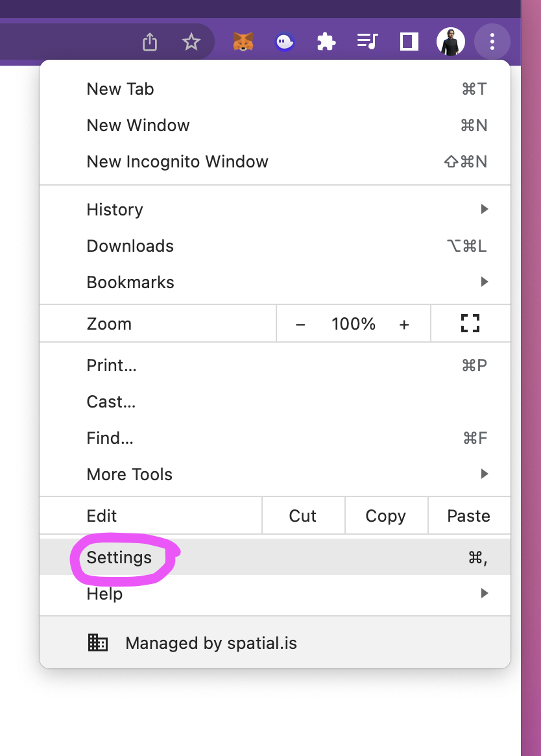
Task: Enter fullscreen mode from Zoom row
Action: coord(470,324)
